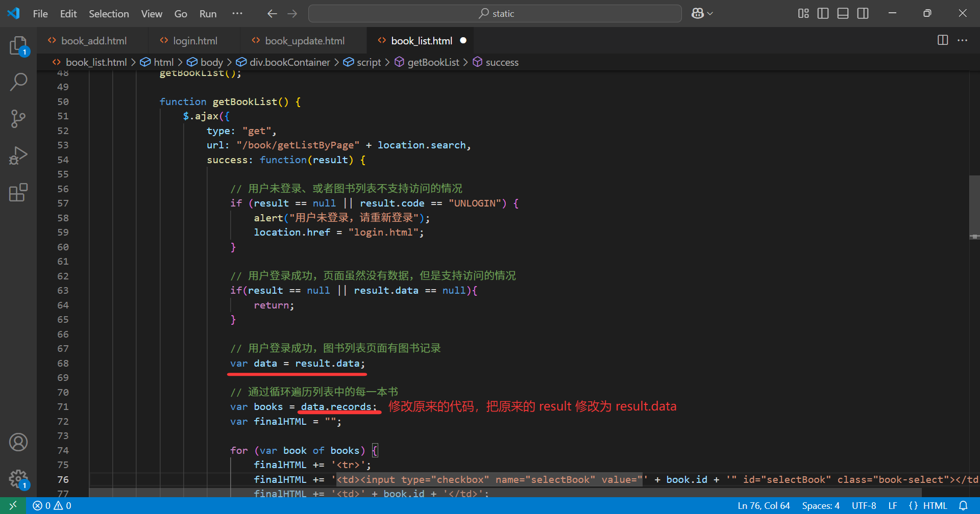Switch to the login.html tab
980x514 pixels.
[x=194, y=41]
